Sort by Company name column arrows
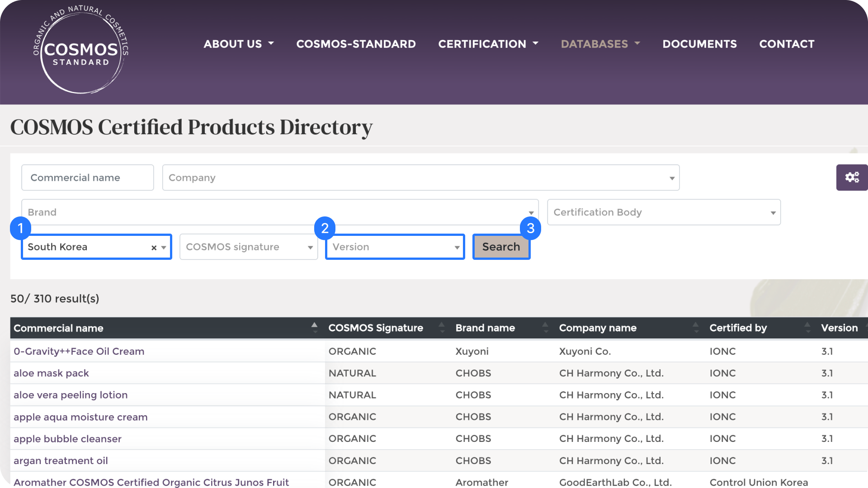This screenshot has height=488, width=868. pyautogui.click(x=696, y=328)
